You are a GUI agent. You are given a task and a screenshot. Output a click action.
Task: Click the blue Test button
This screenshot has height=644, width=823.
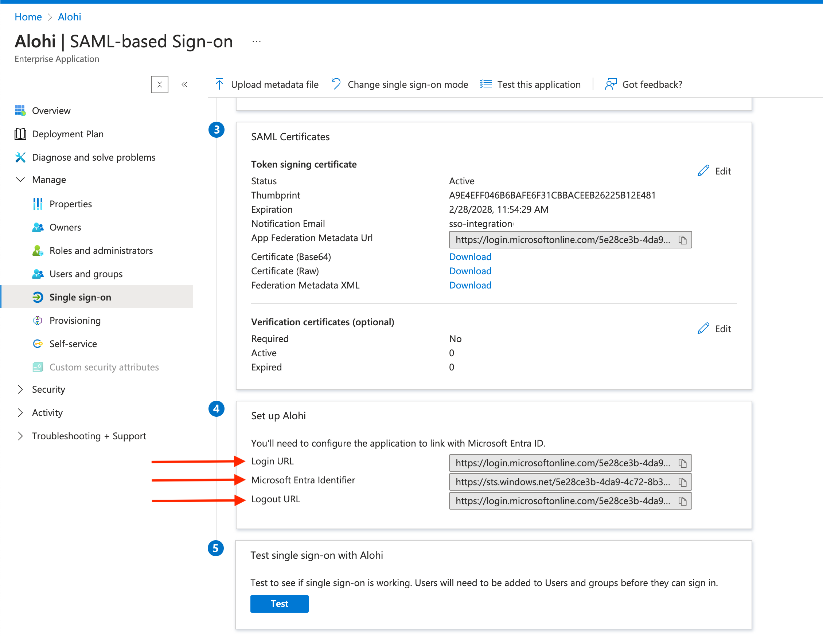[279, 604]
